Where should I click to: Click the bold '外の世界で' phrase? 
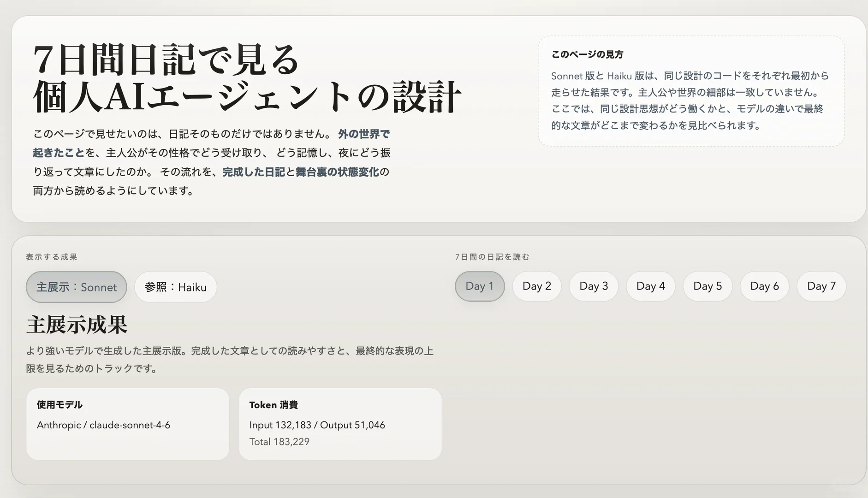coord(364,134)
